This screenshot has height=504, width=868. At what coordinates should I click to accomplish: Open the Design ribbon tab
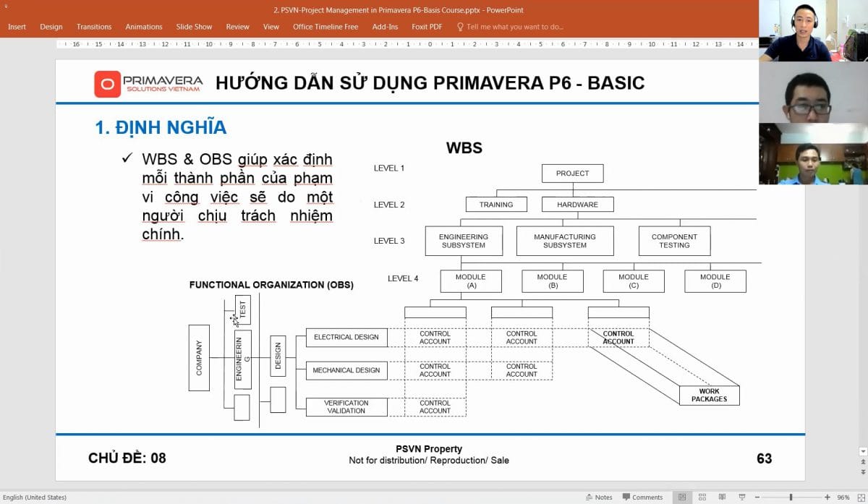click(51, 27)
